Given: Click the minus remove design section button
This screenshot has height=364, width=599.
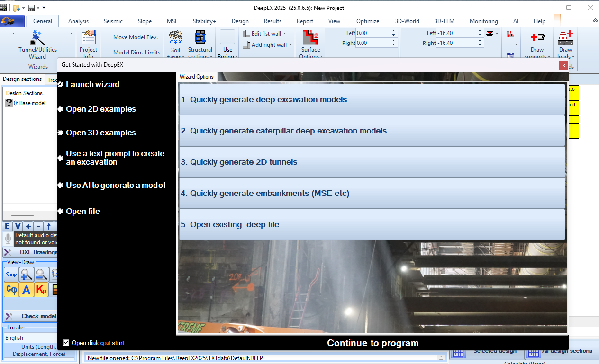Looking at the screenshot, I should (38, 226).
